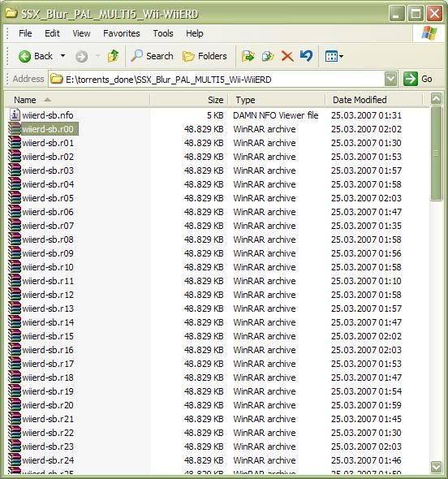
Task: Click the wiierd-sb.r14 archive icon
Action: pyautogui.click(x=15, y=322)
